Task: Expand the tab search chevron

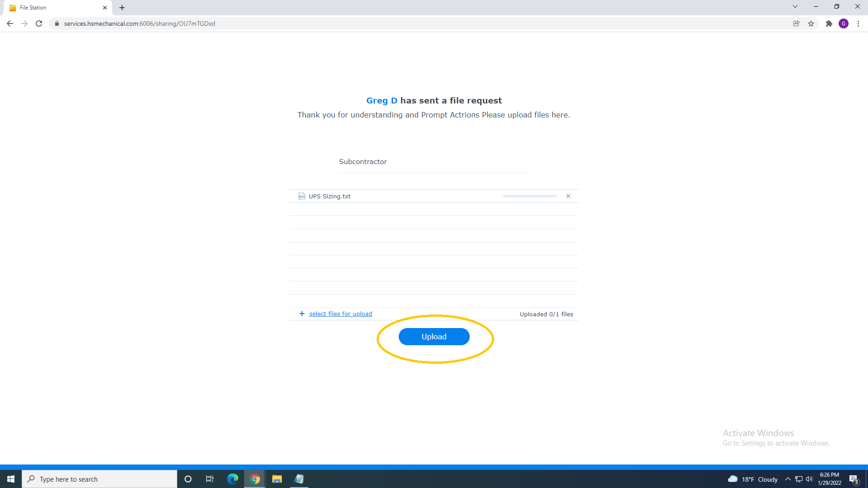Action: (x=795, y=7)
